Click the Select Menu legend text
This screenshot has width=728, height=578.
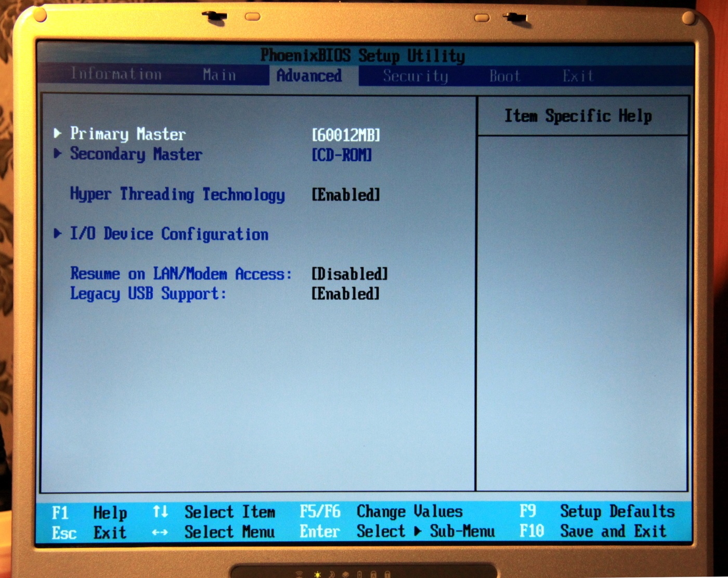(230, 532)
